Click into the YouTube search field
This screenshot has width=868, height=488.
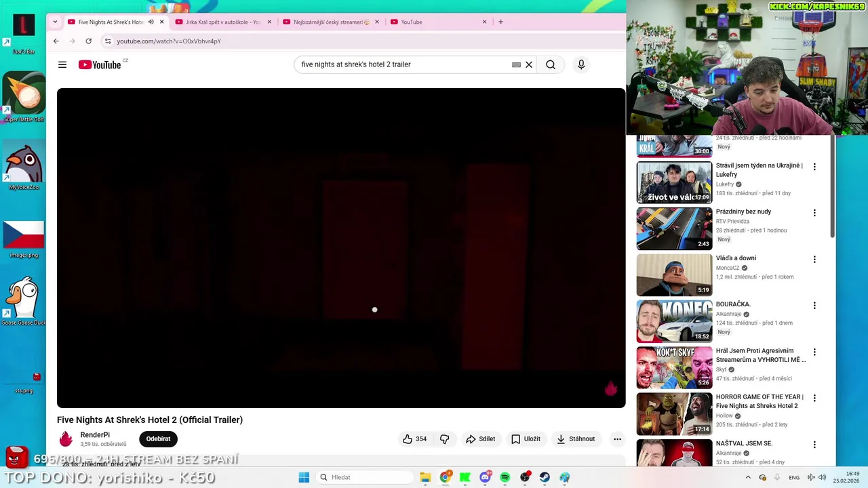click(x=403, y=64)
